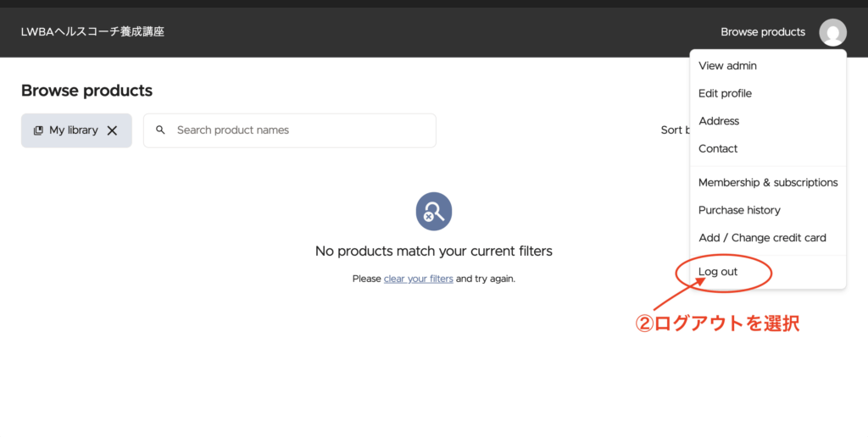
Task: Select View admin from the menu
Action: click(x=727, y=66)
